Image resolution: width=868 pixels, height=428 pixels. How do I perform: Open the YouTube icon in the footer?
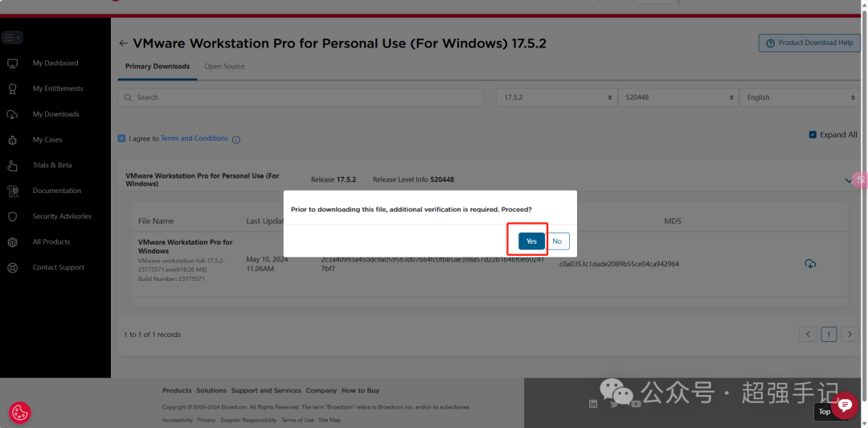pyautogui.click(x=636, y=404)
